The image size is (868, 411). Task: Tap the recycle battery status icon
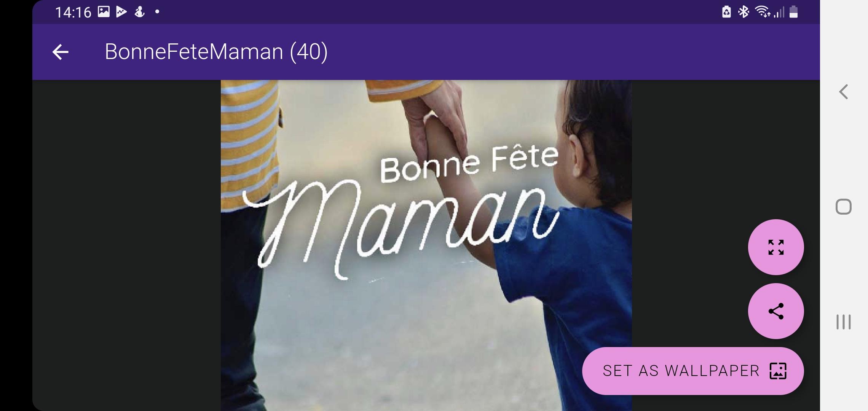(x=726, y=12)
